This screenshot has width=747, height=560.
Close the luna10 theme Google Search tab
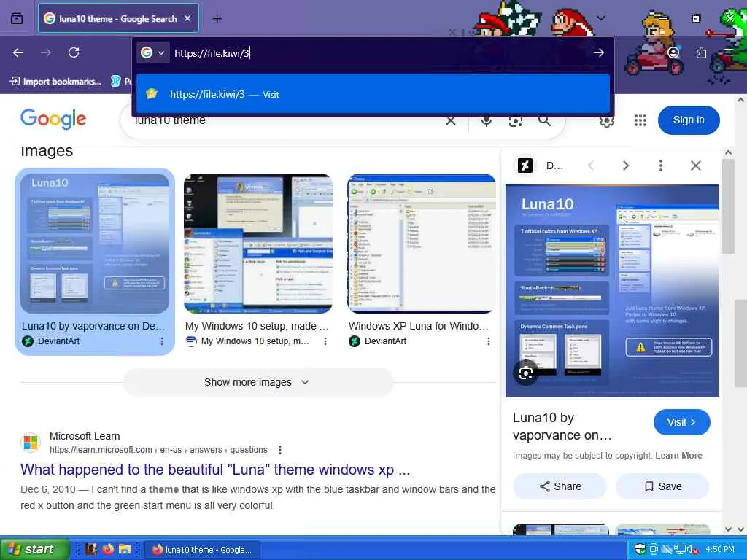tap(187, 18)
